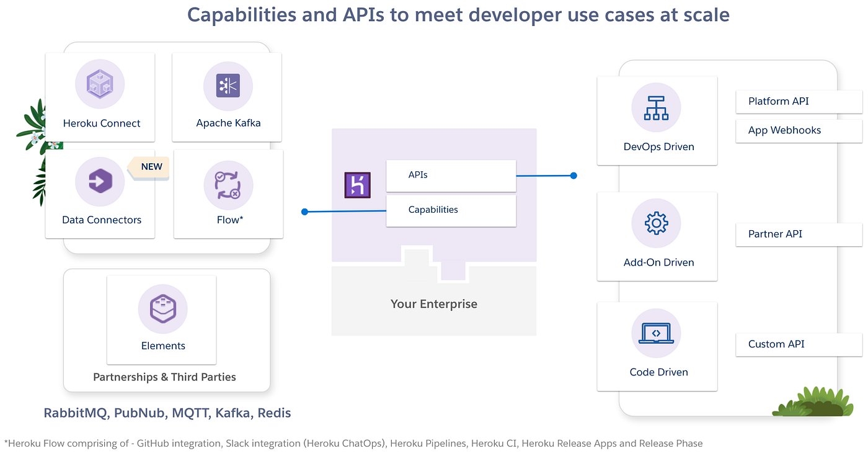Click the purple Heroku logo
868x456 pixels.
coord(358,186)
